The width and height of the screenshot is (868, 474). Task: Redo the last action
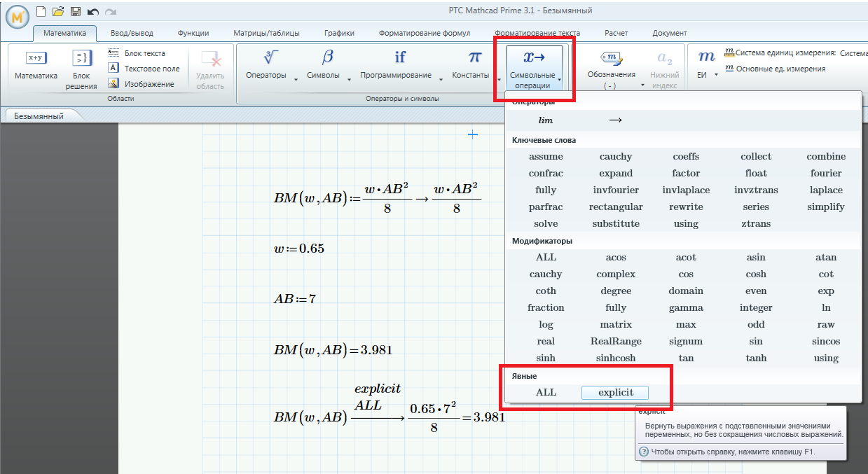(x=110, y=11)
